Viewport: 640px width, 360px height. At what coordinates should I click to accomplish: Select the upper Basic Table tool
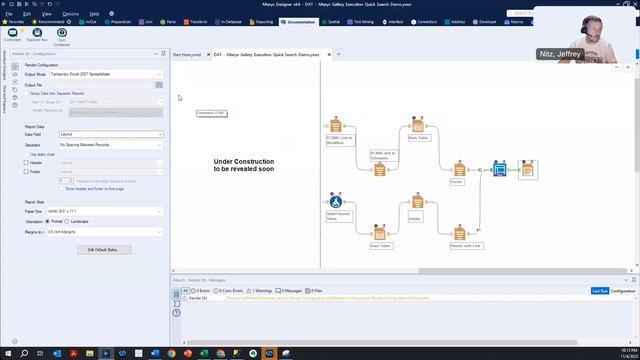pyautogui.click(x=418, y=125)
